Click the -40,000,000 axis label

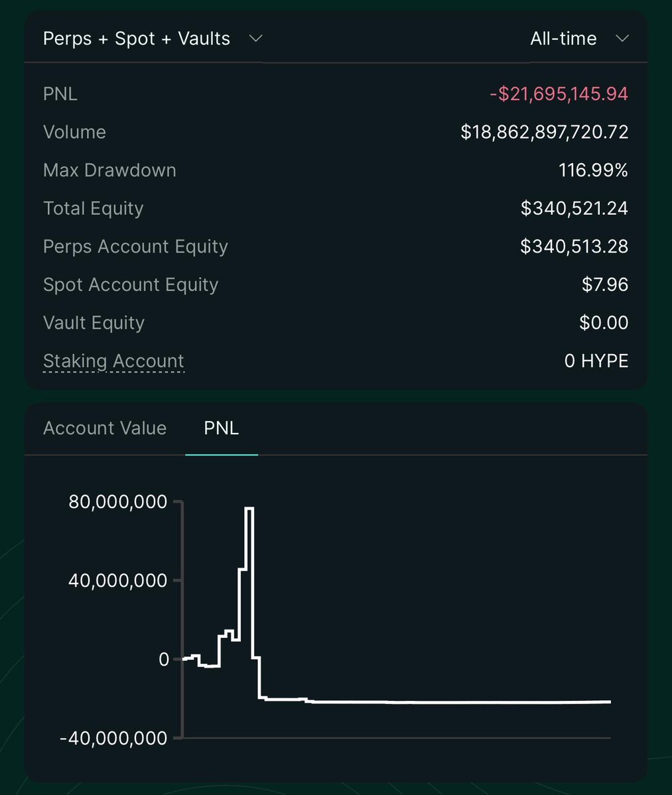[113, 738]
